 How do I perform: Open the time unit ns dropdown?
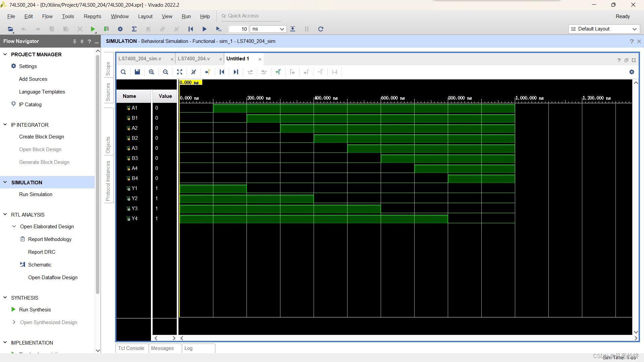click(x=268, y=29)
